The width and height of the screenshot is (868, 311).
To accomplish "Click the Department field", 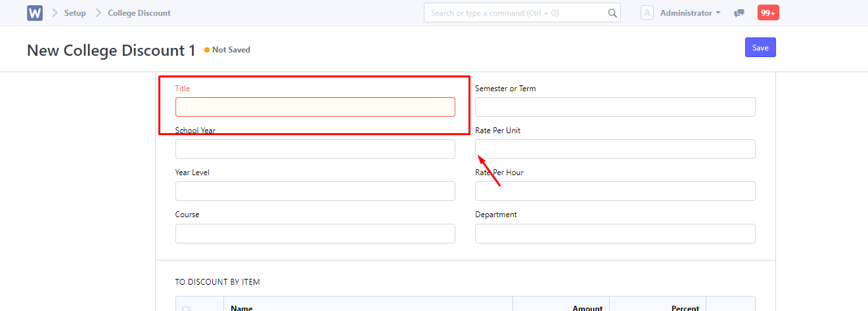I will pos(615,233).
